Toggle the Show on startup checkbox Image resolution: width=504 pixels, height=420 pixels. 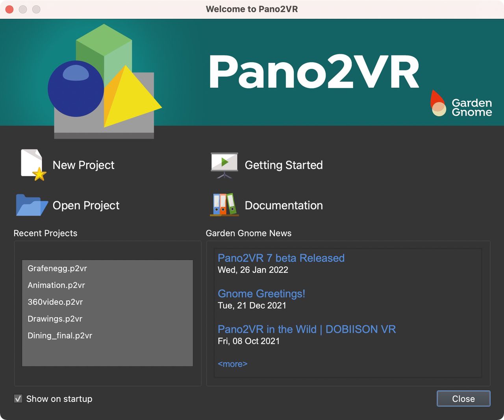[x=18, y=398]
